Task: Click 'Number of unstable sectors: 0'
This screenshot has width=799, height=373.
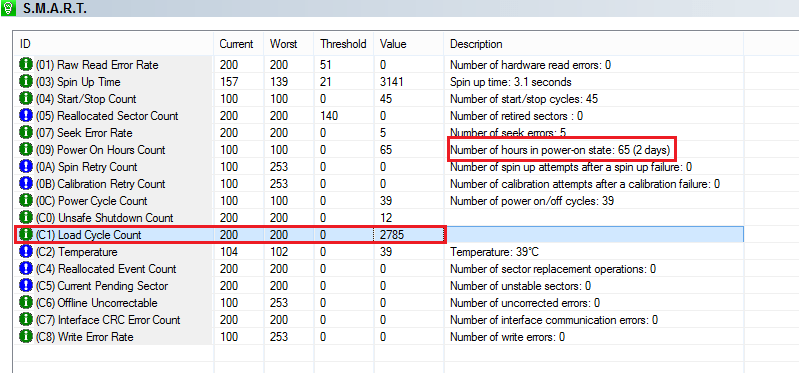Action: [x=520, y=286]
